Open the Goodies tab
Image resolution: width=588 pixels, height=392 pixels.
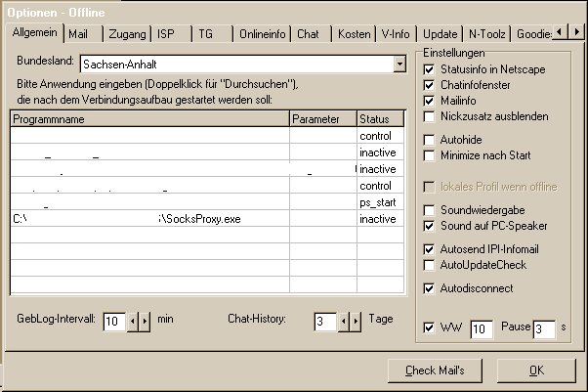(x=533, y=34)
